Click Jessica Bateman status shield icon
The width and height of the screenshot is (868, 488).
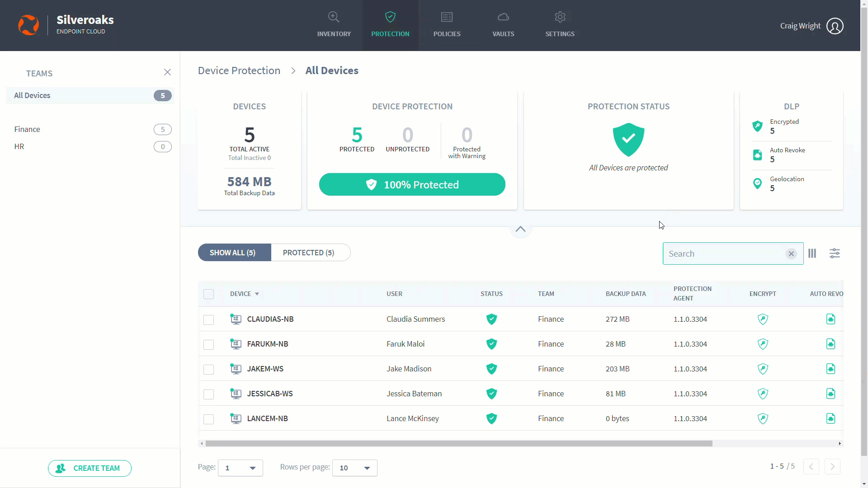pyautogui.click(x=491, y=394)
